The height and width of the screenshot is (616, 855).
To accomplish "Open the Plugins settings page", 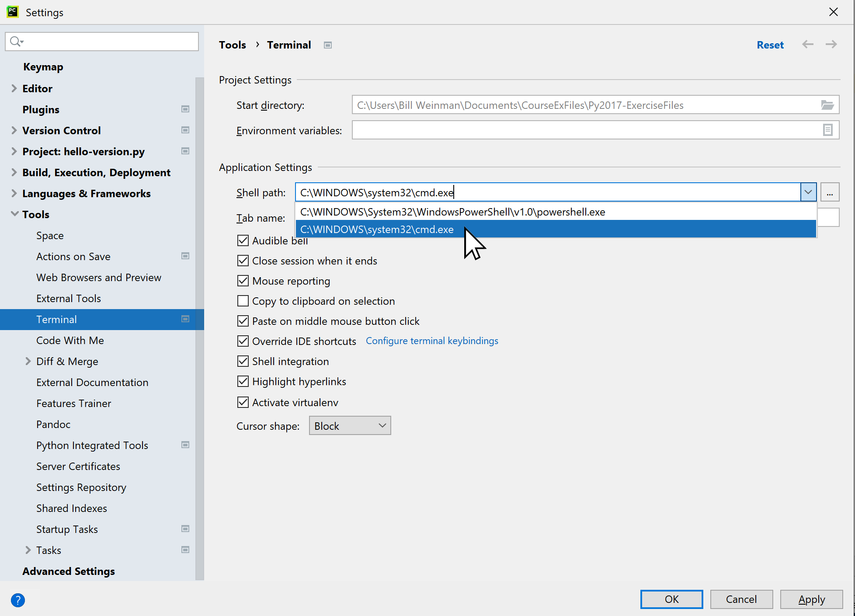I will point(41,109).
